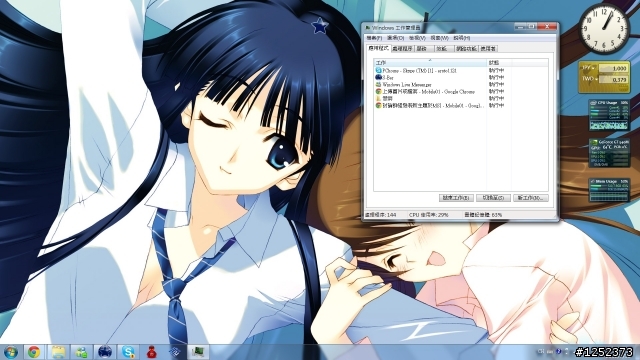Sort tasks by the 狀態 column header
The height and width of the screenshot is (360, 640).
tap(499, 63)
